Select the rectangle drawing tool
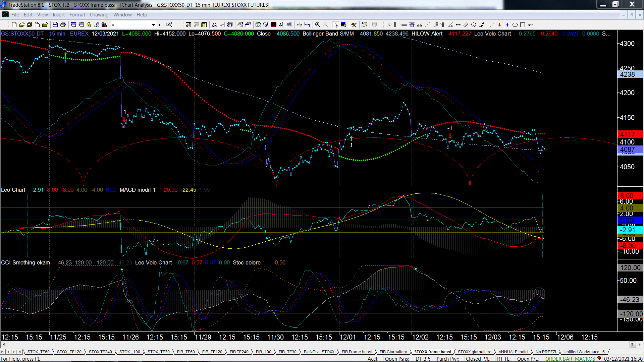This screenshot has height=362, width=644. 523,25
